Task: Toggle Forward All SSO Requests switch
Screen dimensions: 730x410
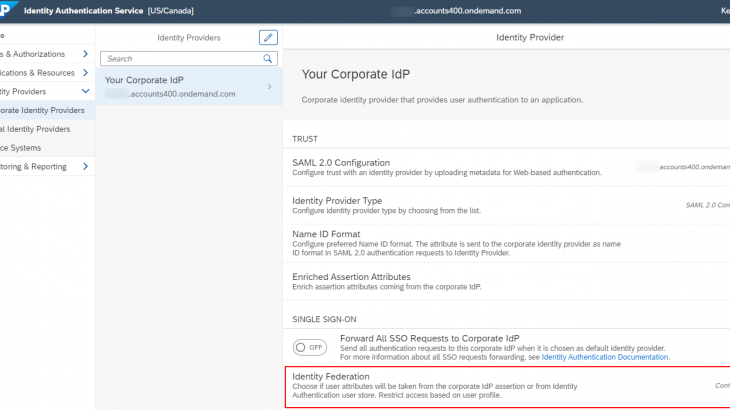Action: click(310, 347)
